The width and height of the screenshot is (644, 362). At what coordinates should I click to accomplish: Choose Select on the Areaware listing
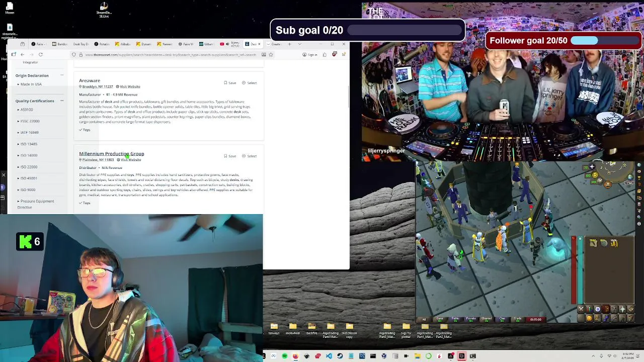pyautogui.click(x=250, y=83)
